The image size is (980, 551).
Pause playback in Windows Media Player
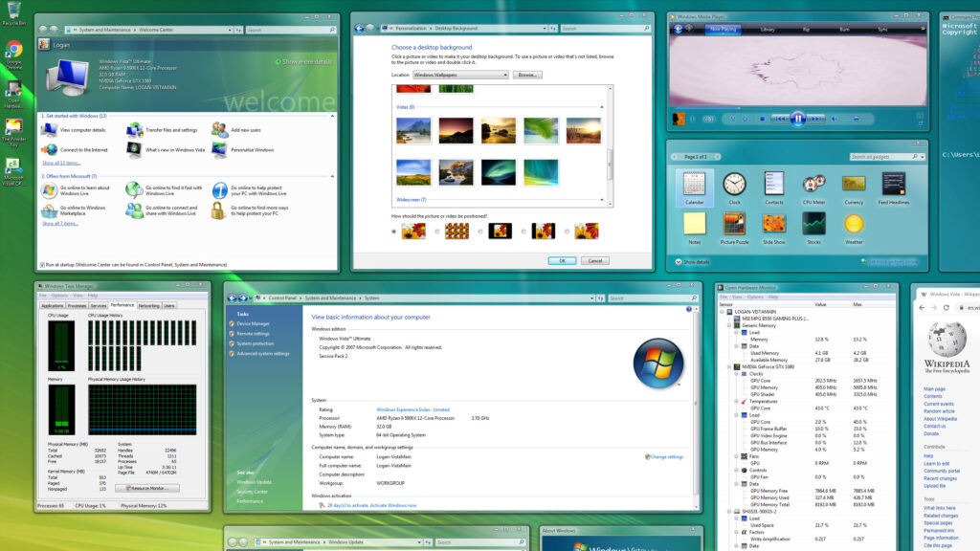[x=797, y=119]
